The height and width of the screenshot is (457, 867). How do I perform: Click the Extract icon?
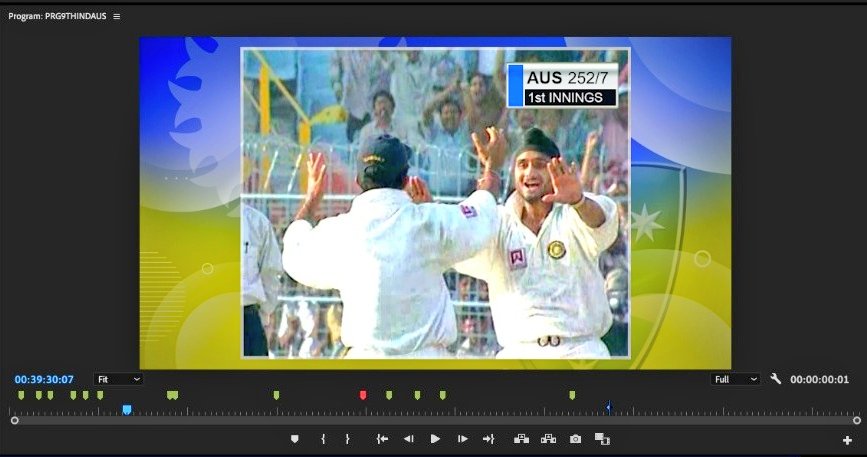tap(549, 439)
